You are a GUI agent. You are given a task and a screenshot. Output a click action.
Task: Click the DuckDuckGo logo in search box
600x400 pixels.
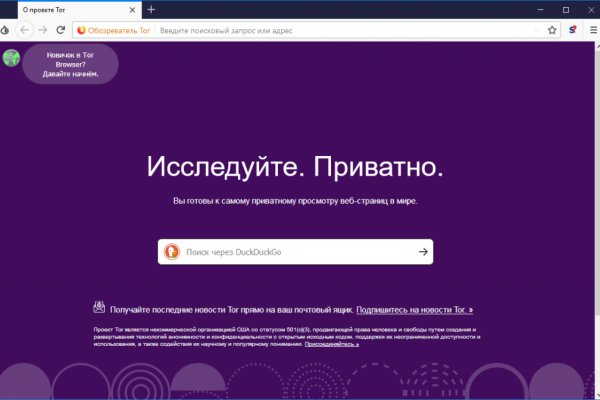(171, 252)
